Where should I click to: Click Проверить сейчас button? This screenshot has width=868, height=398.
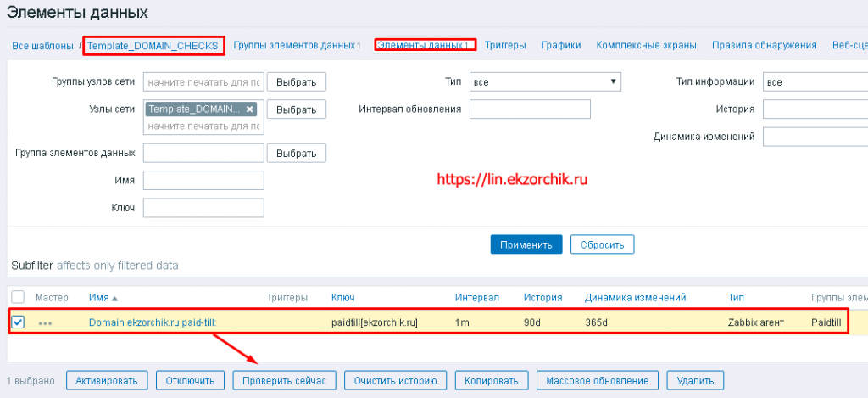coord(285,380)
